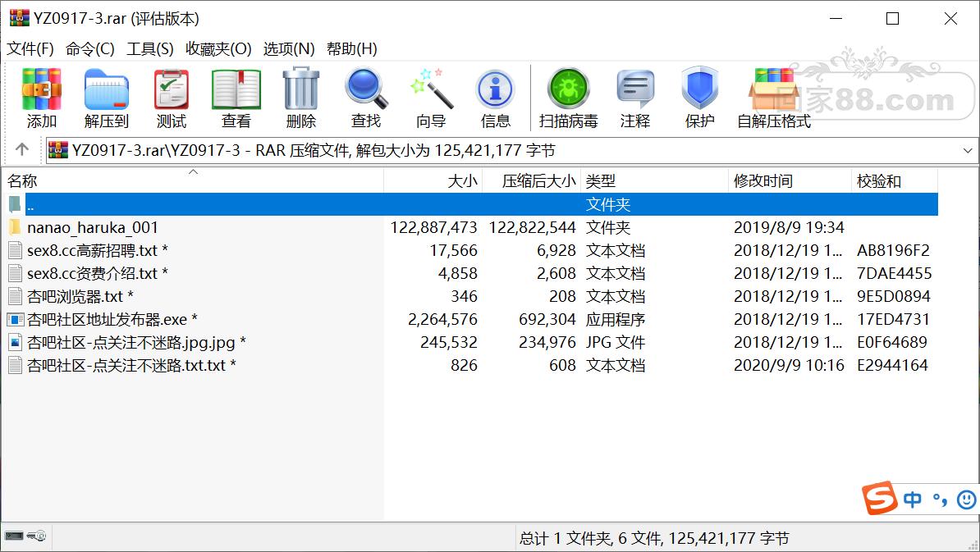Sort by 修改时间 column header

(x=790, y=181)
